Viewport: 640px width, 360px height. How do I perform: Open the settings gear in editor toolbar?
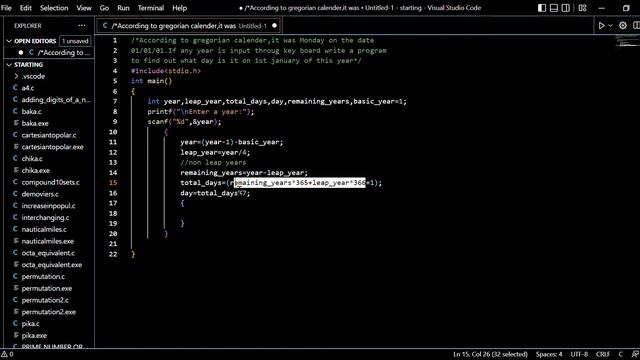[622, 26]
